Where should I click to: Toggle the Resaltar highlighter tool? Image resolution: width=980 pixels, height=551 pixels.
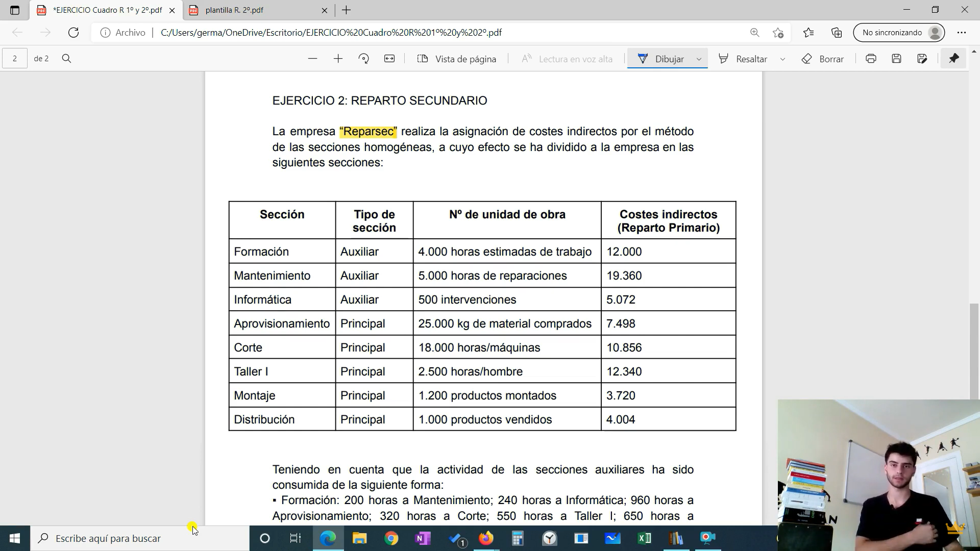(x=743, y=59)
